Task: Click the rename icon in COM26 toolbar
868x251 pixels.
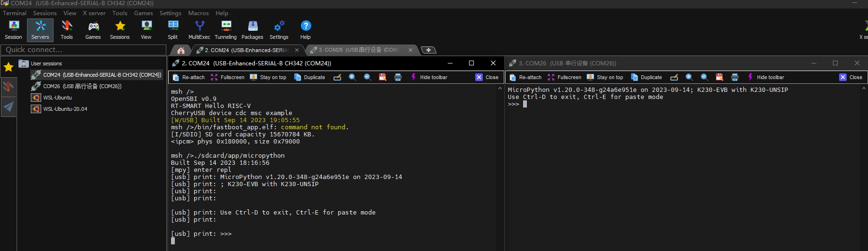Action: click(x=674, y=77)
